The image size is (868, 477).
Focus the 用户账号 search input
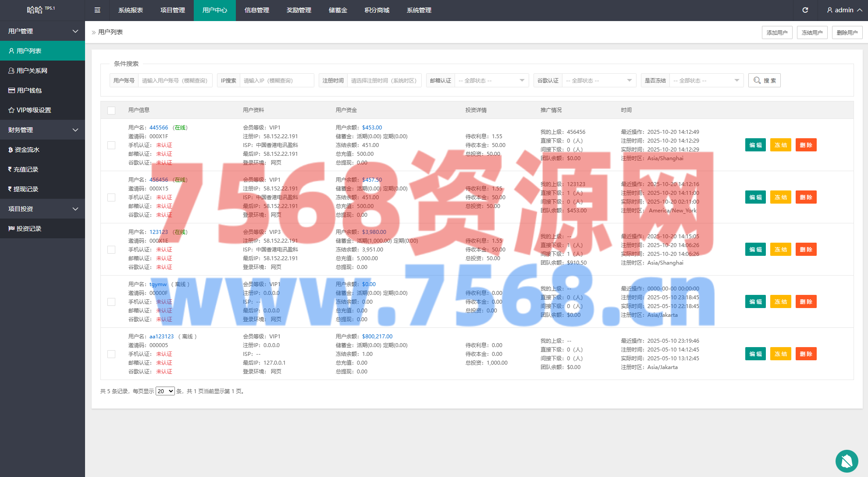pos(175,81)
